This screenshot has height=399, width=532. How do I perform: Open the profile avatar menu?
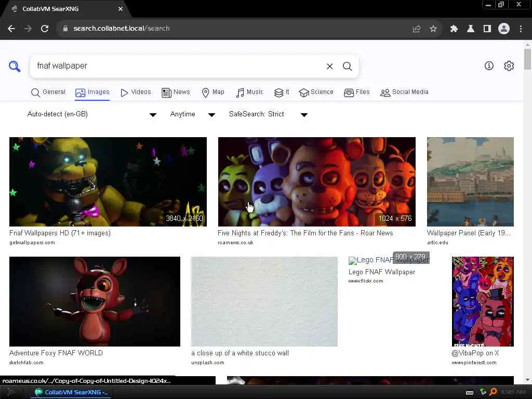pos(504,29)
